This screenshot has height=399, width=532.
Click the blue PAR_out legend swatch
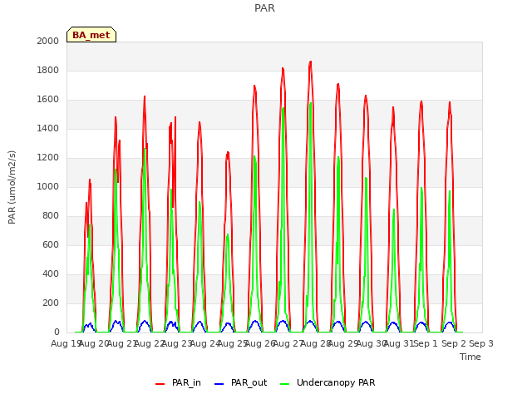(x=219, y=383)
